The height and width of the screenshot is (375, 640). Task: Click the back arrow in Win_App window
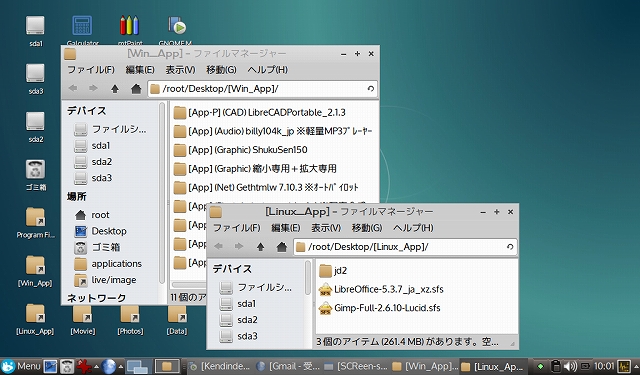coord(73,88)
